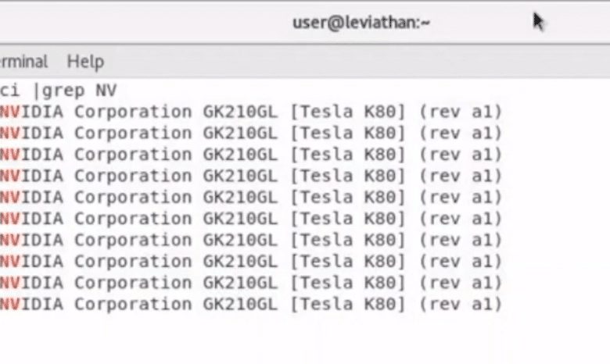Image resolution: width=610 pixels, height=364 pixels.
Task: Click 'Corporation' in the first output line
Action: point(133,112)
